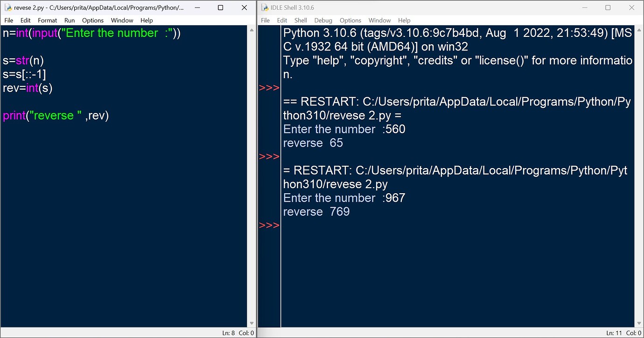Image resolution: width=644 pixels, height=338 pixels.
Task: Open Format menu in the editor window
Action: point(48,21)
